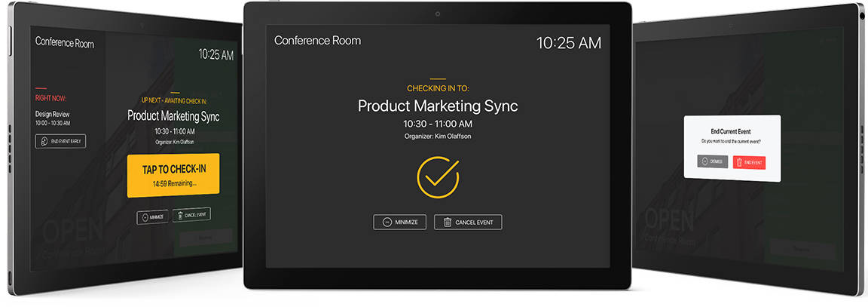This screenshot has height=307, width=868.
Task: Click the End Current Event dialog title
Action: pyautogui.click(x=731, y=131)
